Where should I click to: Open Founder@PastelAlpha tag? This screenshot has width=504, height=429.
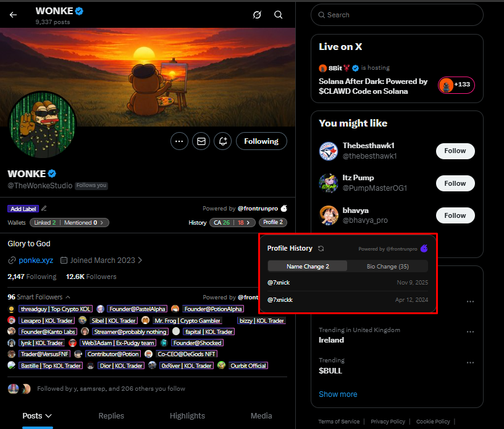tap(137, 309)
